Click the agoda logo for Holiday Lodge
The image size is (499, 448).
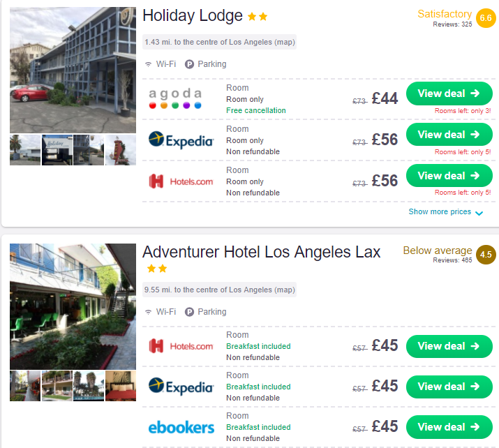pyautogui.click(x=175, y=98)
